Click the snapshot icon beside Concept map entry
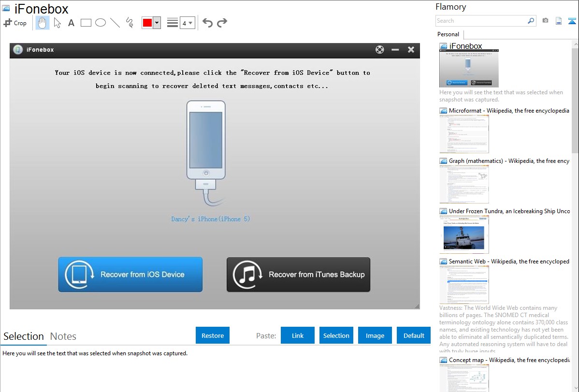579x392 pixels. [444, 360]
